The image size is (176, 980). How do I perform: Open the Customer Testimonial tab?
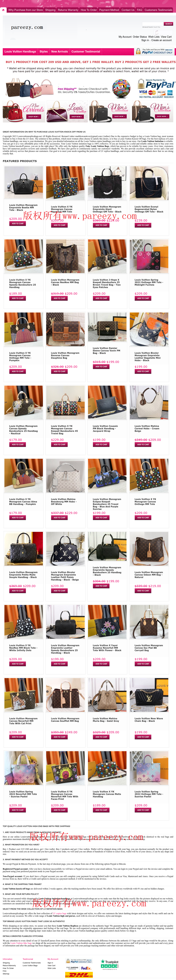pyautogui.click(x=86, y=51)
